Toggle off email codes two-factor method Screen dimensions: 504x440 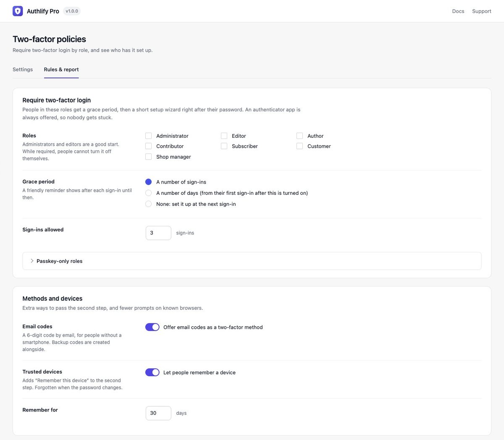tap(152, 327)
